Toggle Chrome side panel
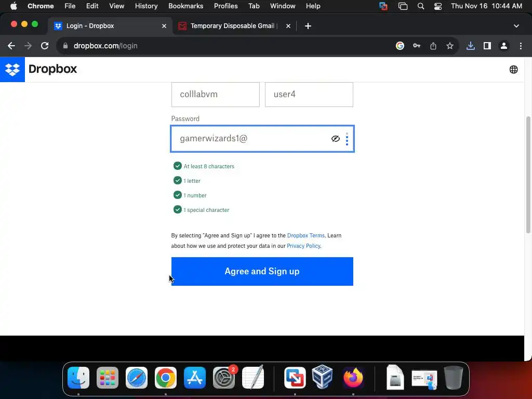This screenshot has height=399, width=532. [487, 46]
